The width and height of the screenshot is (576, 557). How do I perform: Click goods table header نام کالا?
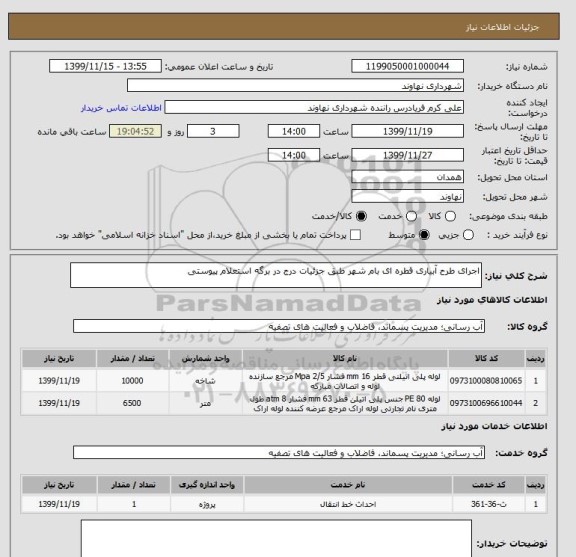(345, 358)
